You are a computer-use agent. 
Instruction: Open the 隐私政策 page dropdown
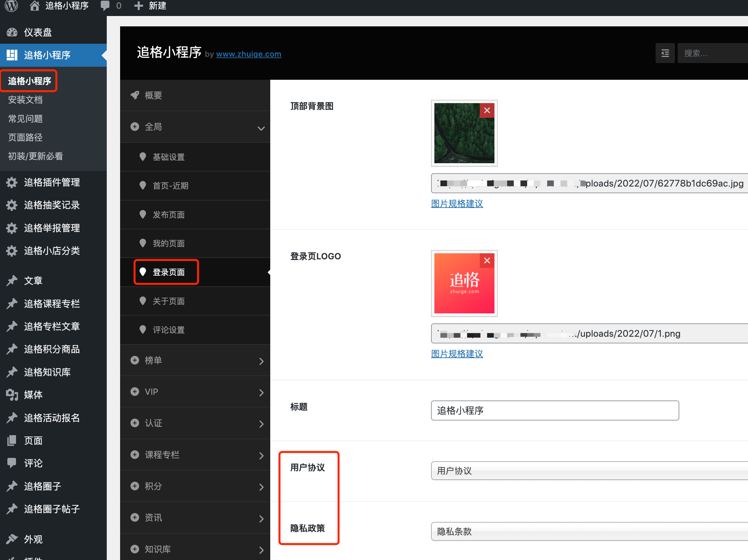tap(590, 532)
